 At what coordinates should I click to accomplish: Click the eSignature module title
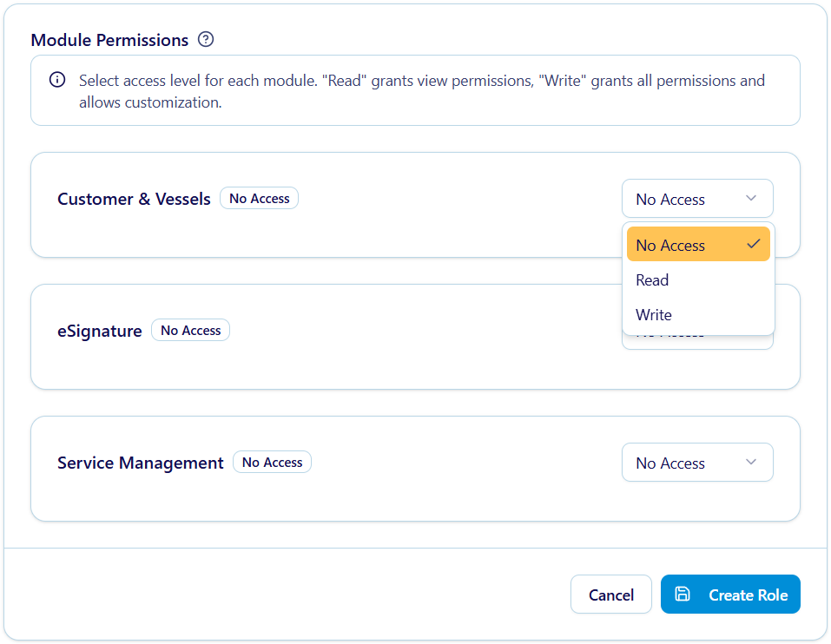[x=100, y=332]
